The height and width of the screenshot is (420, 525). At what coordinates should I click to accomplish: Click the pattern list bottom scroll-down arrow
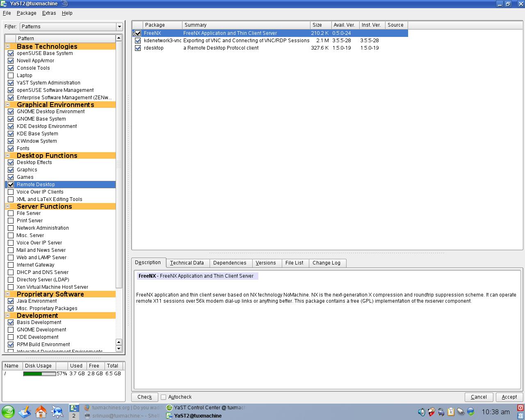[119, 349]
